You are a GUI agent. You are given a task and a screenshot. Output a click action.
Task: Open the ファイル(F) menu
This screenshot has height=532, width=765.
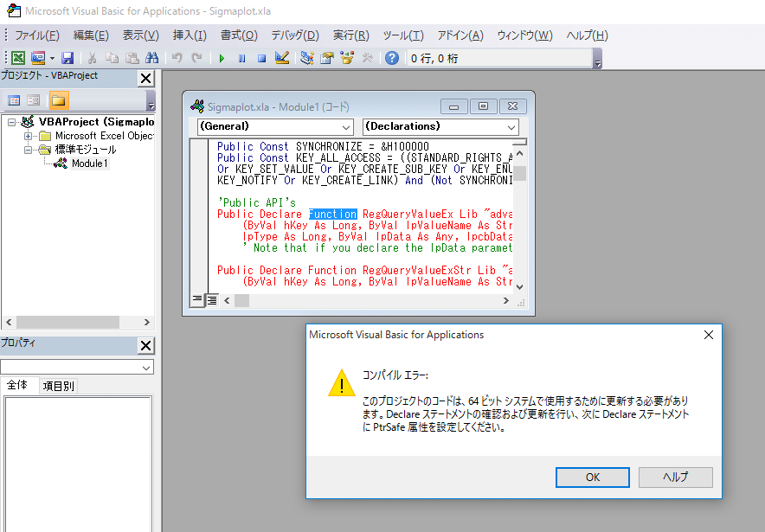pyautogui.click(x=37, y=35)
